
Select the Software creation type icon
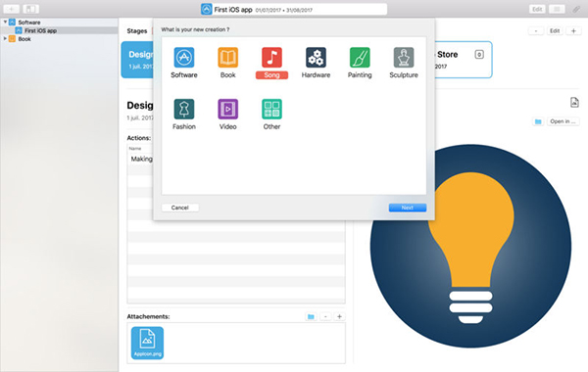coord(184,58)
